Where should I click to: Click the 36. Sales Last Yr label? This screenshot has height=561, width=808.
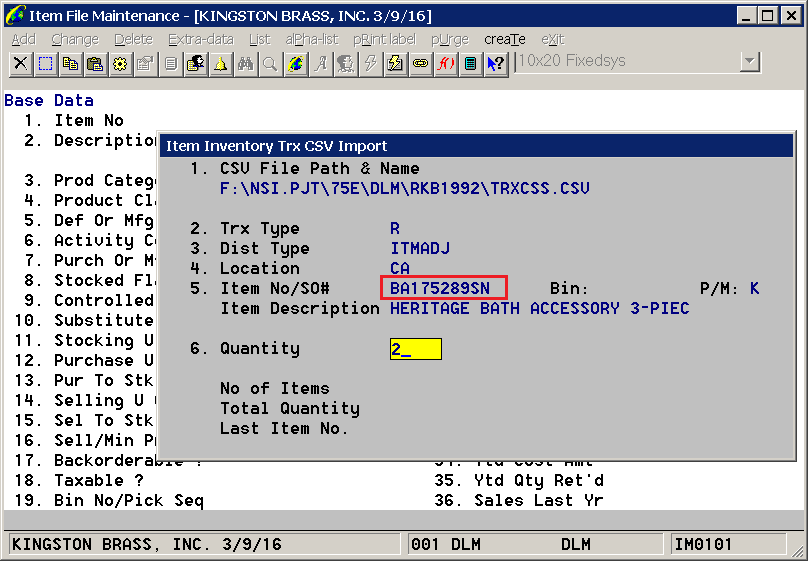(x=519, y=501)
